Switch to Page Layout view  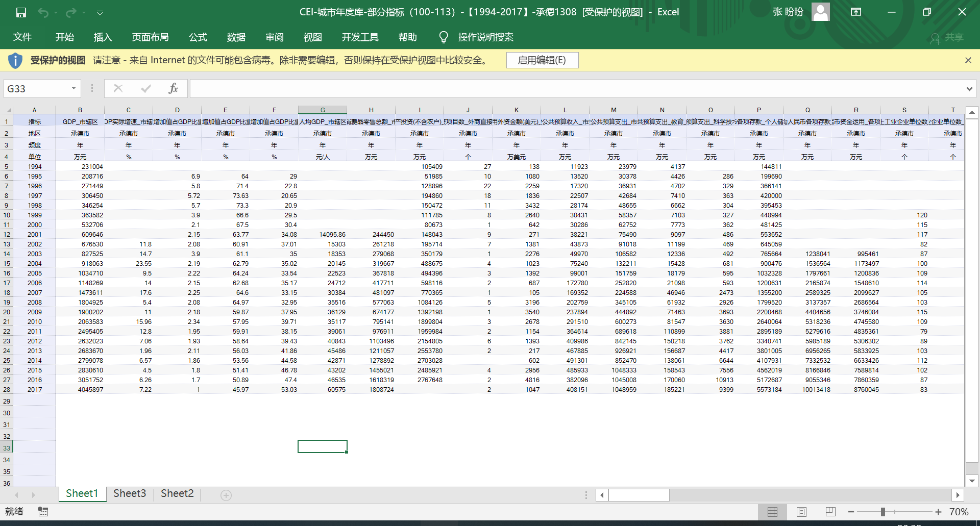coord(801,512)
